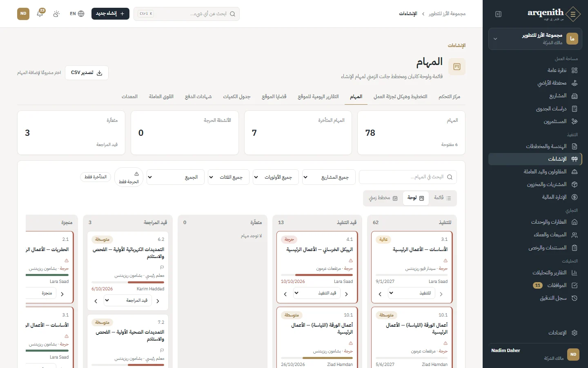Toggle الحرجة فقط filter
This screenshot has height=368, width=588.
coord(129,177)
